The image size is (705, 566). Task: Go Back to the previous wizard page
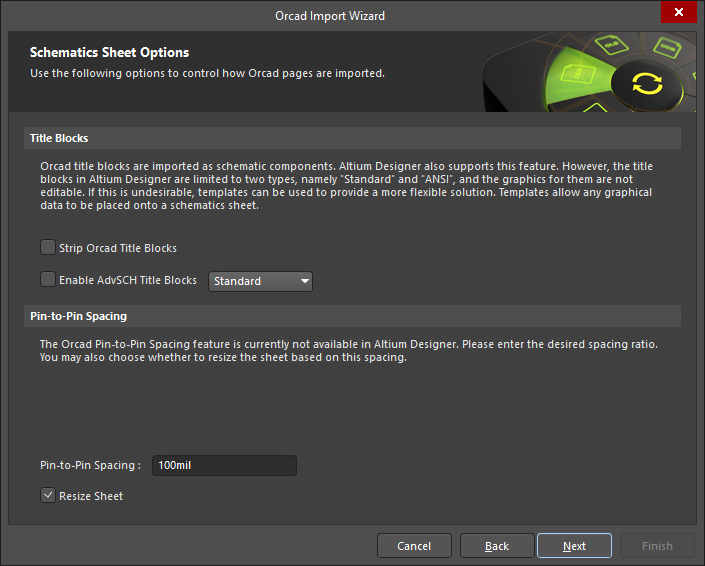pos(497,546)
